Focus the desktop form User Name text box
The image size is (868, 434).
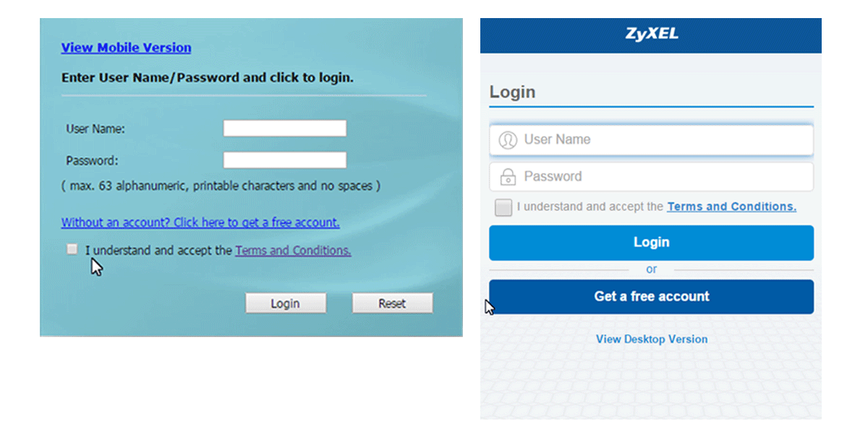(x=285, y=129)
